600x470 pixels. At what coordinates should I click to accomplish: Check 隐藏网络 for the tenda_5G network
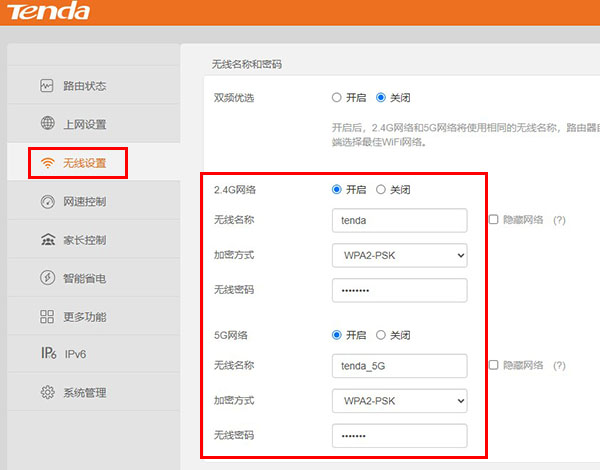[494, 365]
